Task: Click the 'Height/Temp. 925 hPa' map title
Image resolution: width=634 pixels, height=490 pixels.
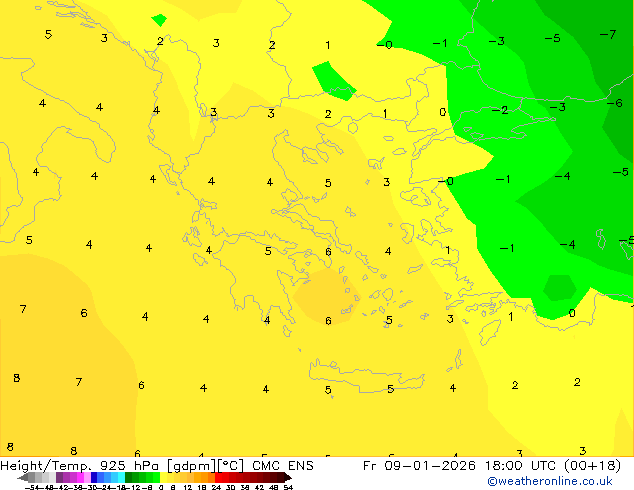Action: click(x=79, y=466)
